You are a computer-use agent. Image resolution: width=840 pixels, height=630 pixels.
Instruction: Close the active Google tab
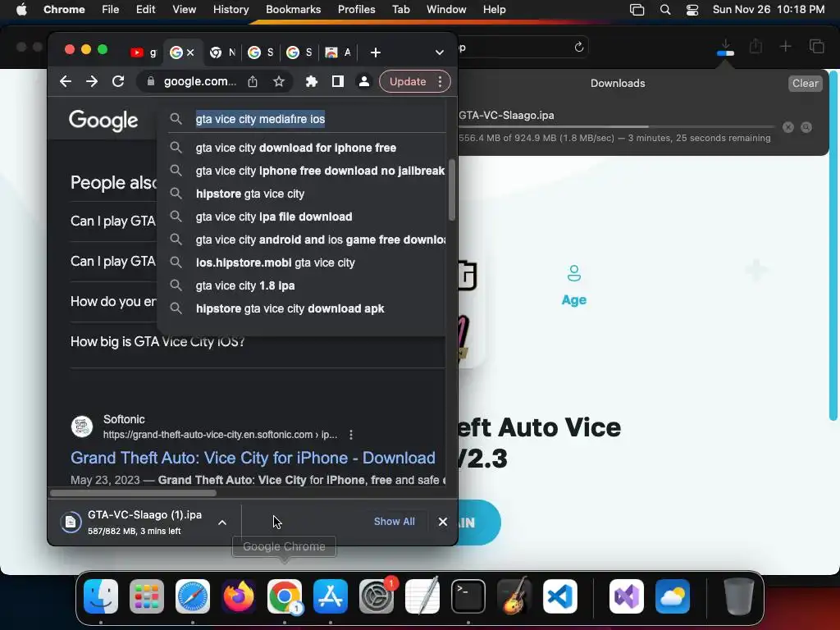[x=190, y=52]
